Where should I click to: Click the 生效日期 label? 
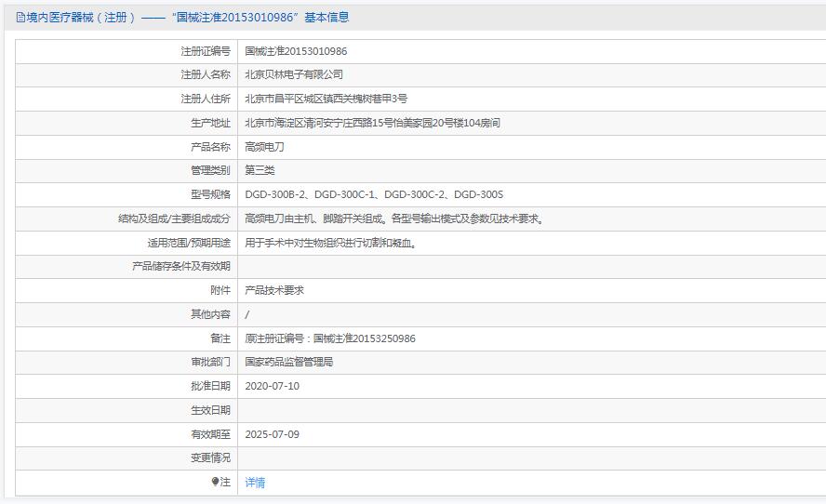[x=211, y=410]
